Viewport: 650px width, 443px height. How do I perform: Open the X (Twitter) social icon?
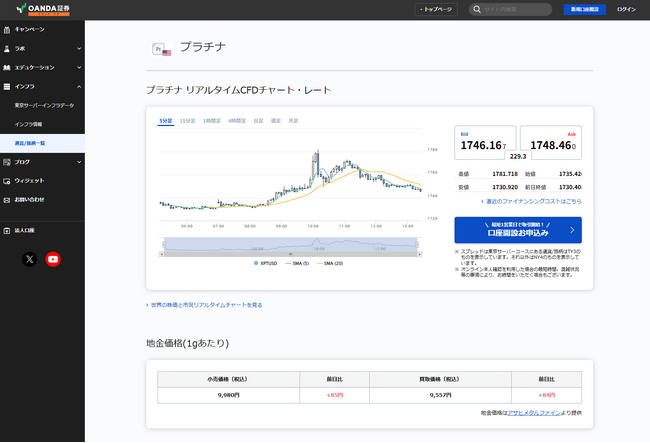pyautogui.click(x=29, y=259)
